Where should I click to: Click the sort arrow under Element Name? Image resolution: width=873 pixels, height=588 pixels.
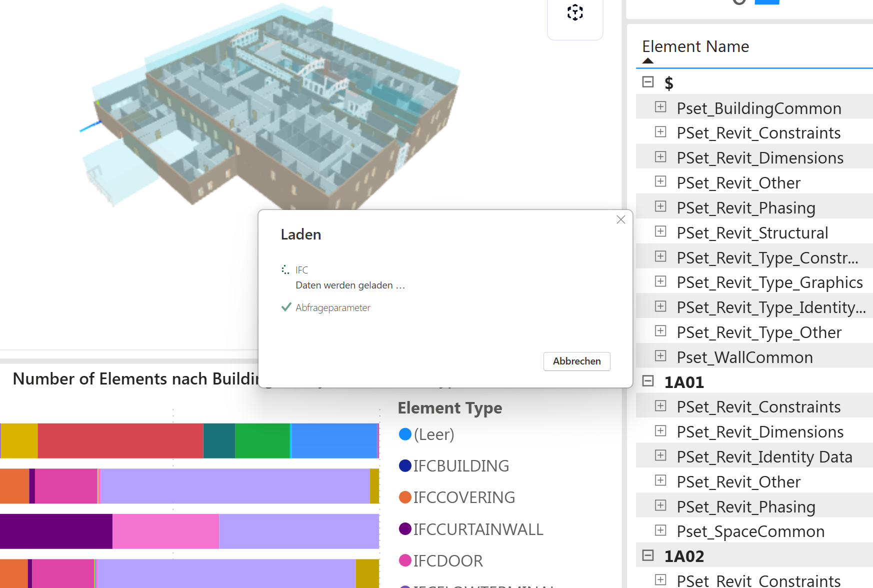pos(648,61)
